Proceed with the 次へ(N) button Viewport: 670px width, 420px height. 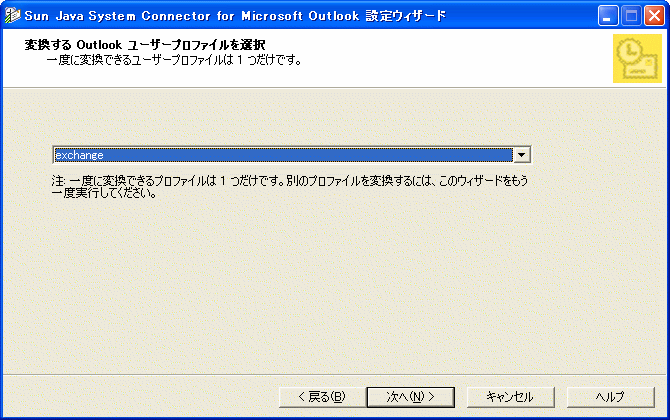[411, 397]
